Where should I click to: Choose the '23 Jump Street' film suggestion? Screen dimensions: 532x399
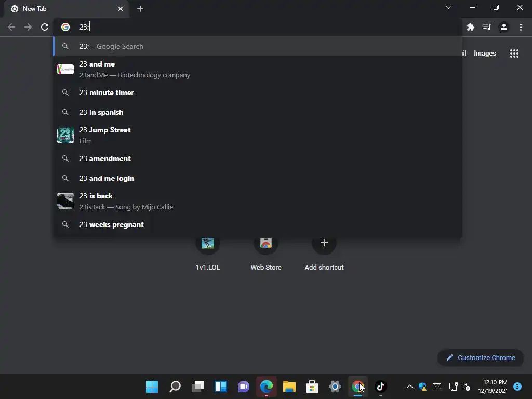258,136
